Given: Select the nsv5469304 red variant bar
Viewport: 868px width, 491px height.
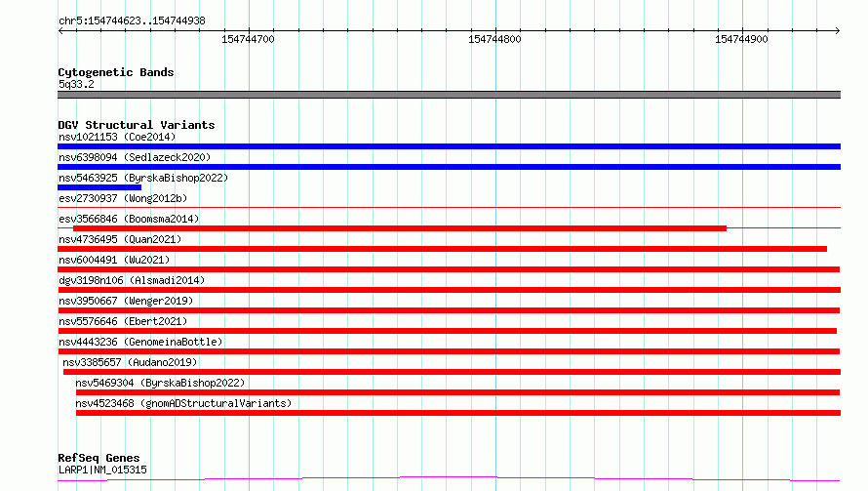Looking at the screenshot, I should coord(457,392).
